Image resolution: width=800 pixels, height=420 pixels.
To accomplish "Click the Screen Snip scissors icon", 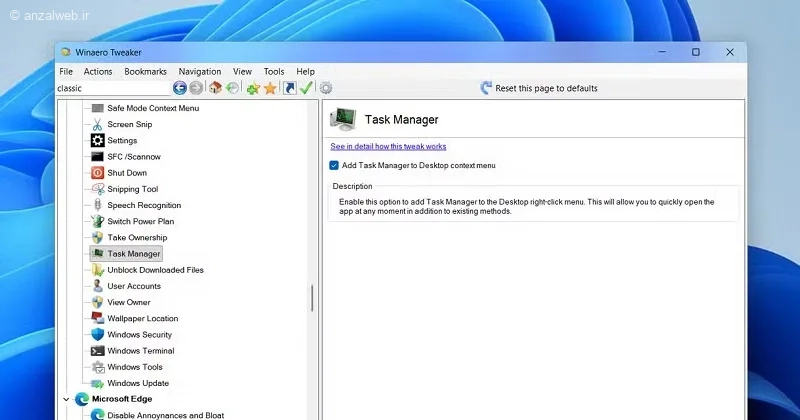I will pyautogui.click(x=97, y=125).
